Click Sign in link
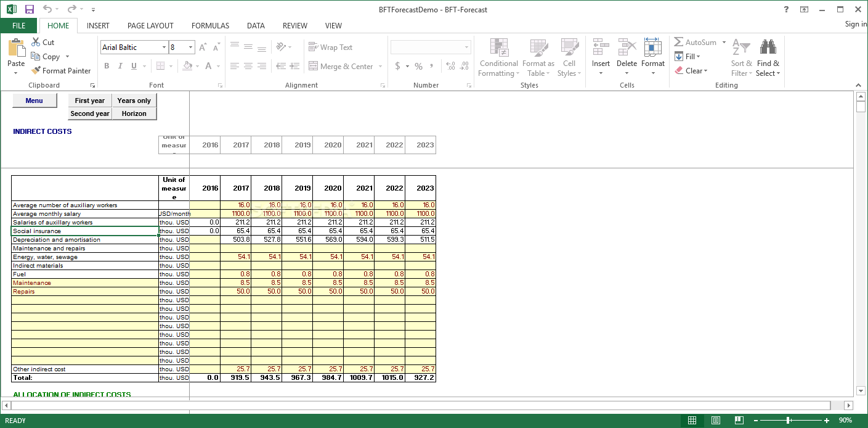 pyautogui.click(x=856, y=24)
